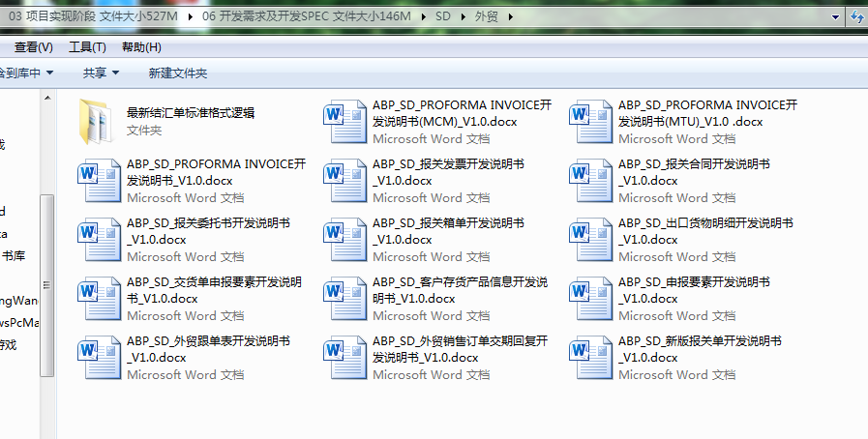Click Word icon of 报关箱单开发说明书 file
The height and width of the screenshot is (439, 868).
(x=345, y=240)
